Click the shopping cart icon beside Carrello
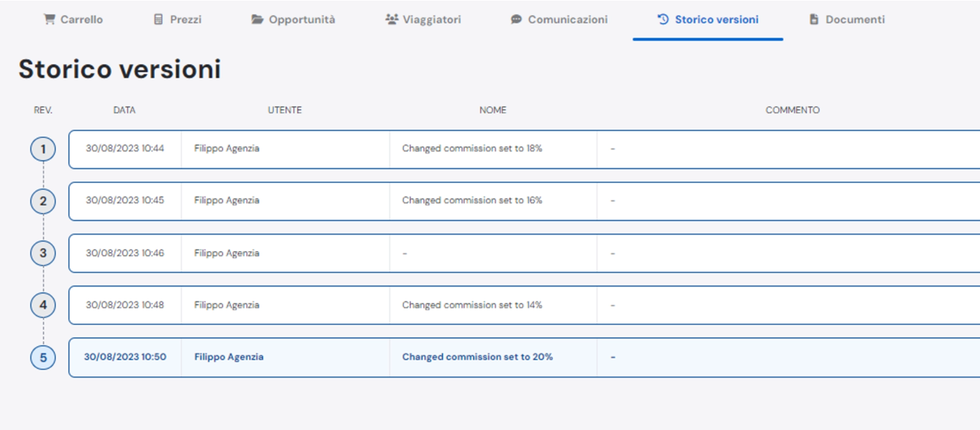Image resolution: width=980 pixels, height=430 pixels. click(49, 19)
